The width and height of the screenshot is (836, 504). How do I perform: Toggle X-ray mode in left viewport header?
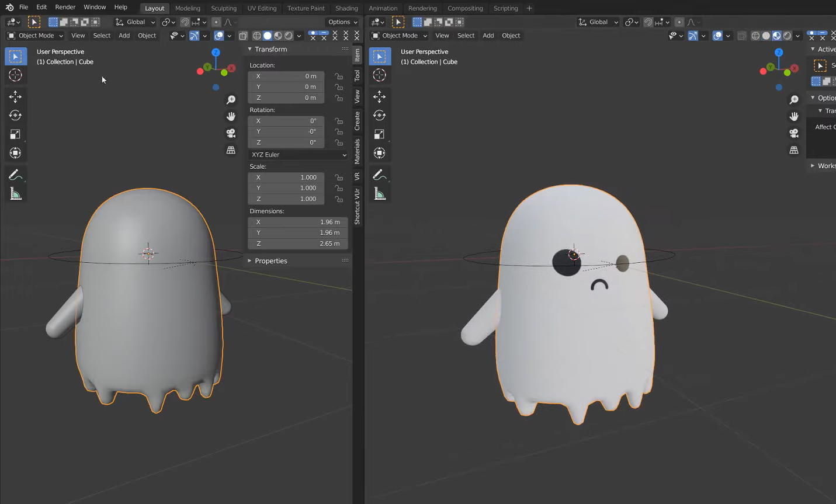click(243, 36)
